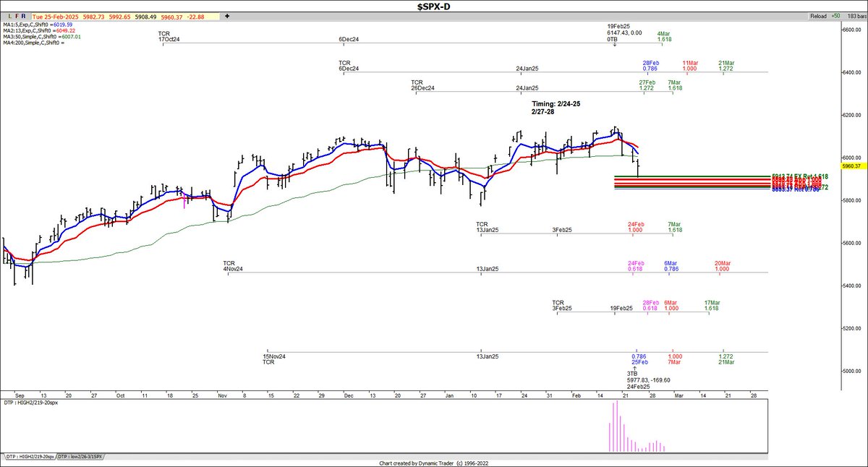
Task: Click the red 20Mar 1.000 marker
Action: point(722,265)
